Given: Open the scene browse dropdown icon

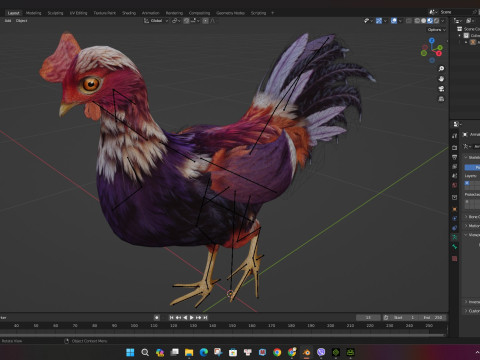Looking at the screenshot, I should tap(433, 12).
